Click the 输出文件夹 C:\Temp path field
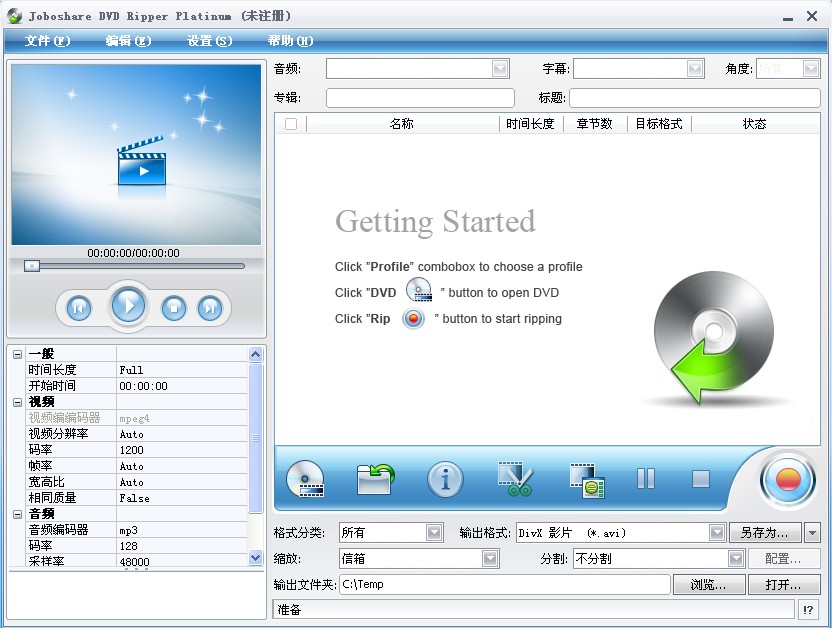Viewport: 832px width, 628px height. (504, 585)
